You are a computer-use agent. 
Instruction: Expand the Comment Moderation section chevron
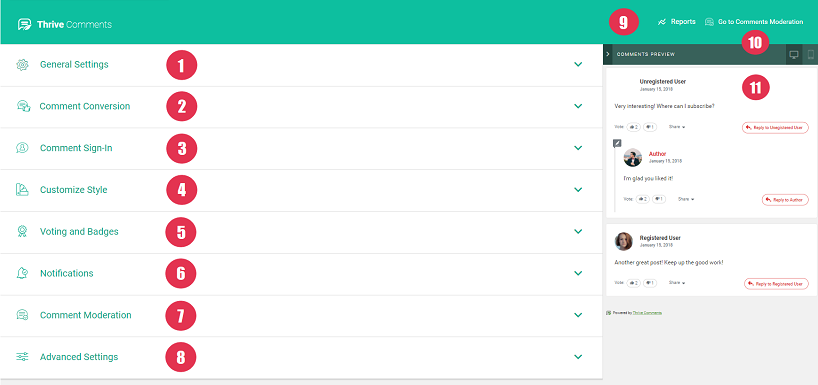(578, 315)
